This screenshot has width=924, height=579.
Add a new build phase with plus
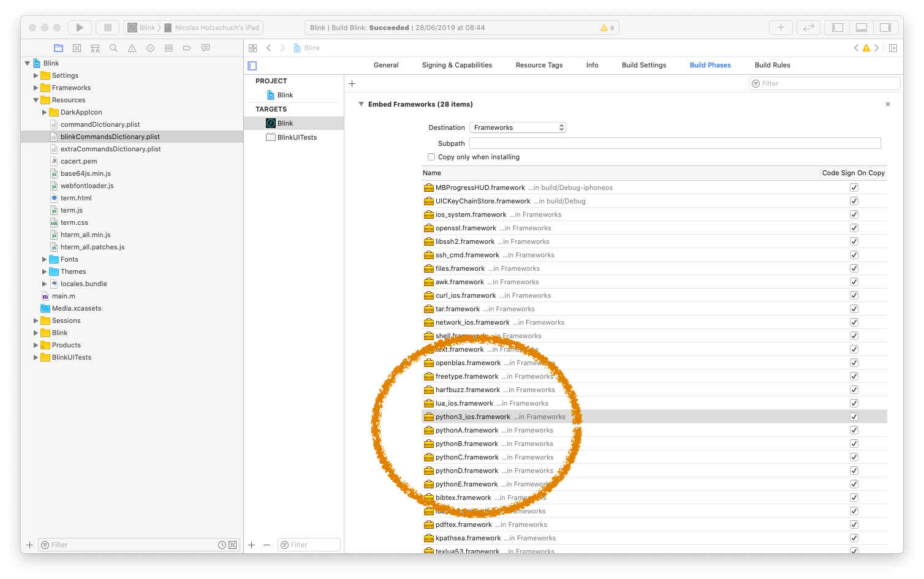point(352,83)
